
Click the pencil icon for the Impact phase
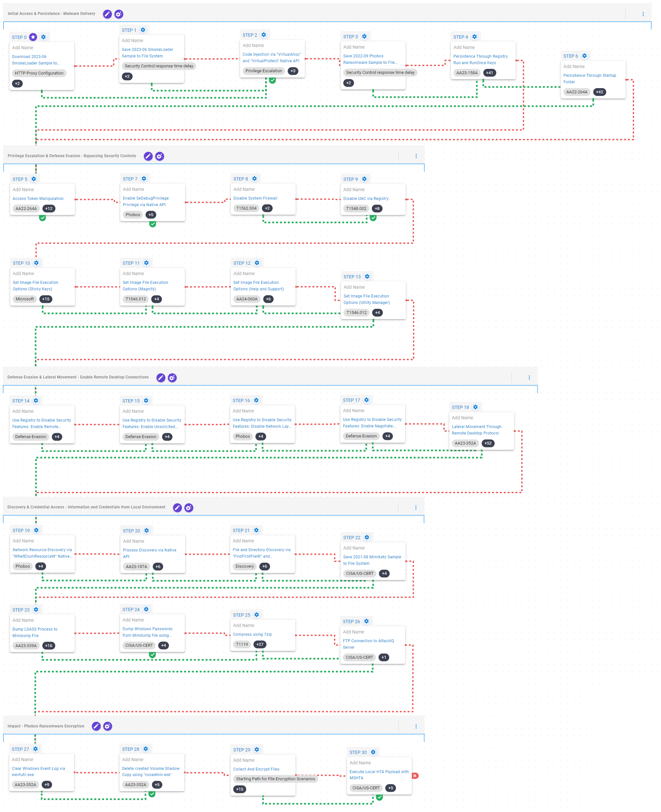(x=96, y=726)
